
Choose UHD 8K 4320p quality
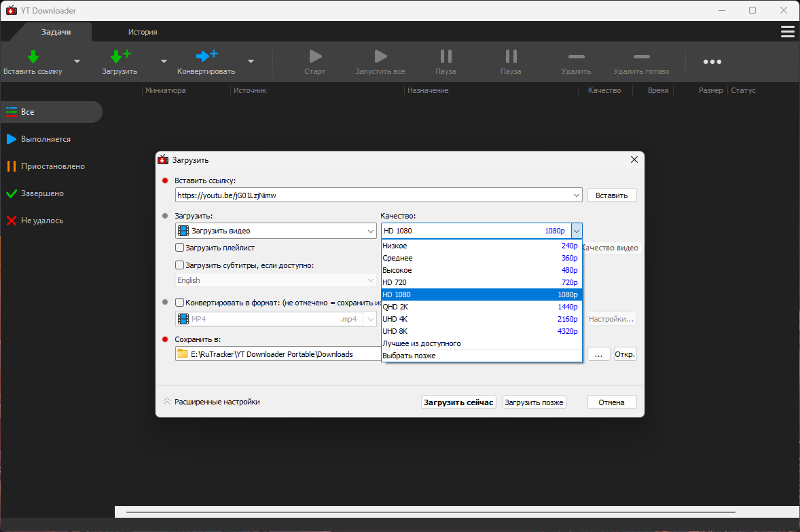tap(481, 331)
